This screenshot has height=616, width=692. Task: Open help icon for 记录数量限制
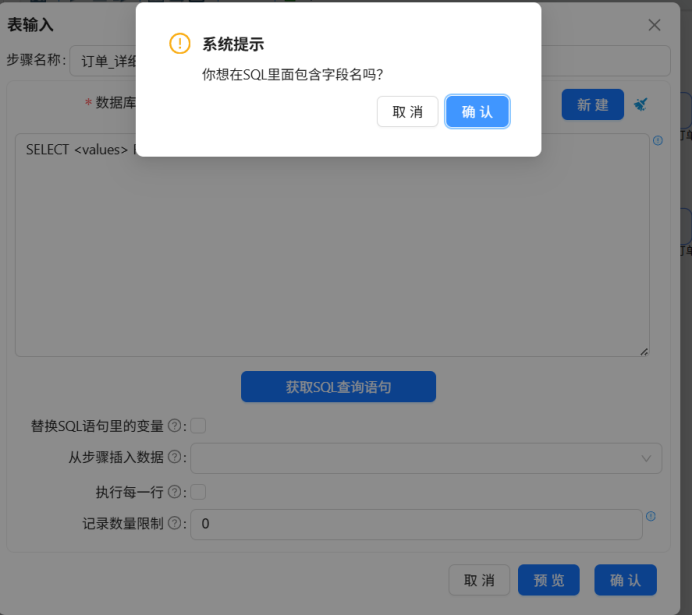coord(175,523)
